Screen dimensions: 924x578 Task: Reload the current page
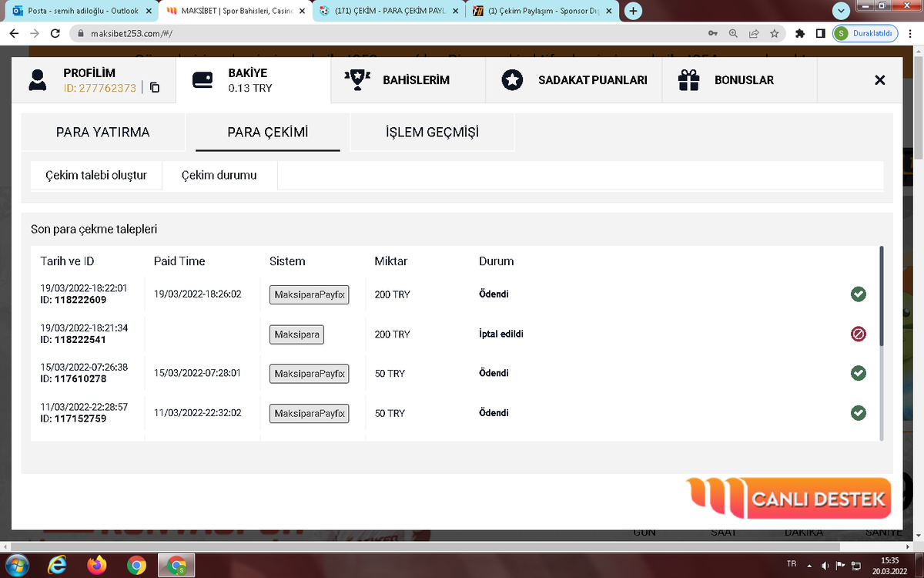coord(55,34)
